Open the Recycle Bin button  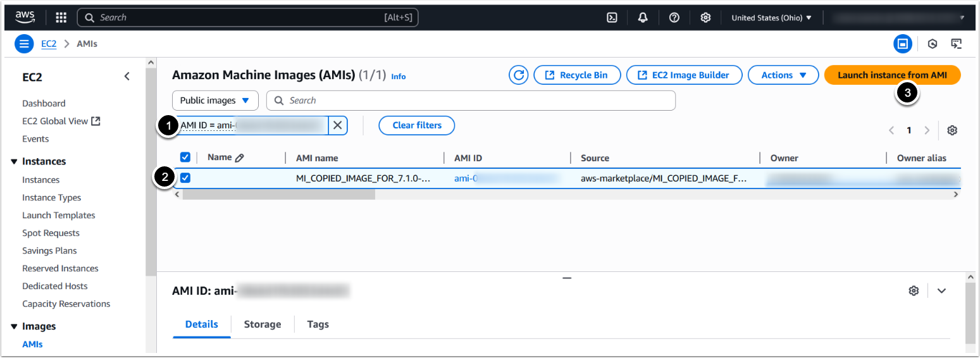pyautogui.click(x=578, y=75)
